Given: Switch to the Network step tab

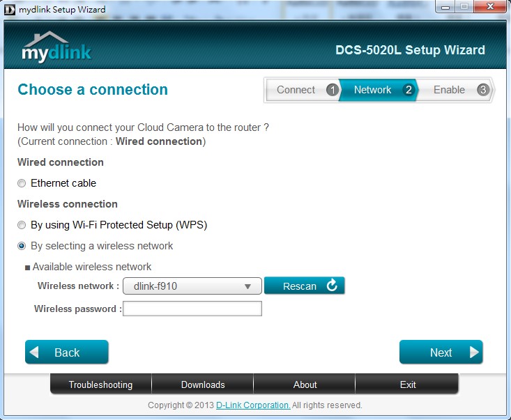Looking at the screenshot, I should coord(379,90).
